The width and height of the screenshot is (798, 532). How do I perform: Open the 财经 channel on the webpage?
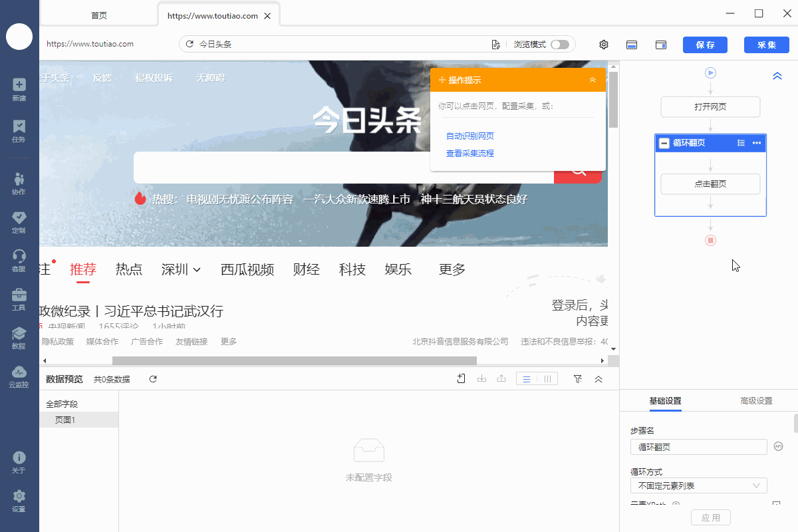coord(307,269)
